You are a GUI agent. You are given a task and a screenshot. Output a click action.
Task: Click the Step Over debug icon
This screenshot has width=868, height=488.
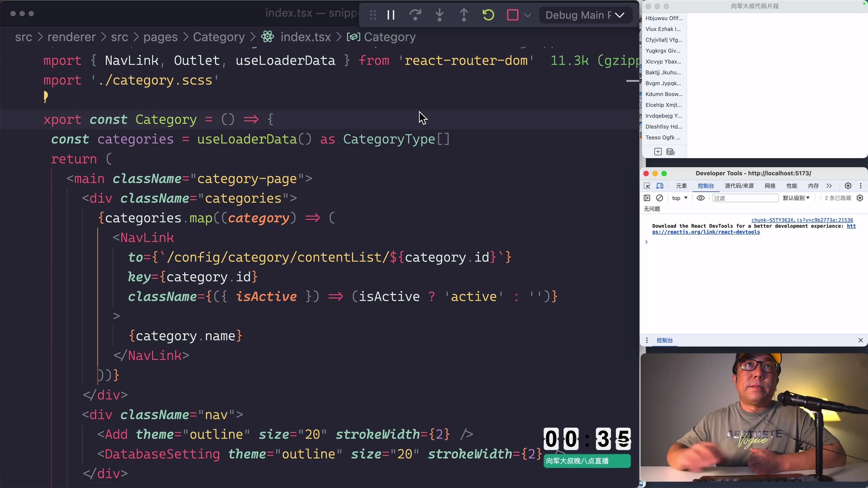(415, 14)
